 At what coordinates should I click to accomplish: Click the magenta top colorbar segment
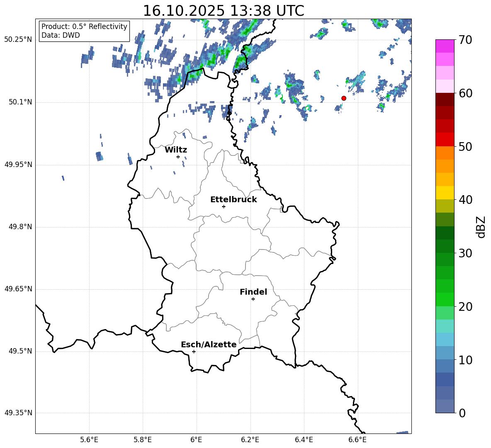coord(445,46)
